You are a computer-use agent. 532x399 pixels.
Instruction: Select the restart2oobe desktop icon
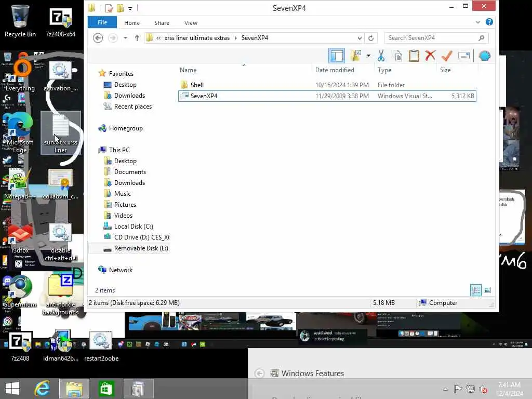tap(101, 346)
